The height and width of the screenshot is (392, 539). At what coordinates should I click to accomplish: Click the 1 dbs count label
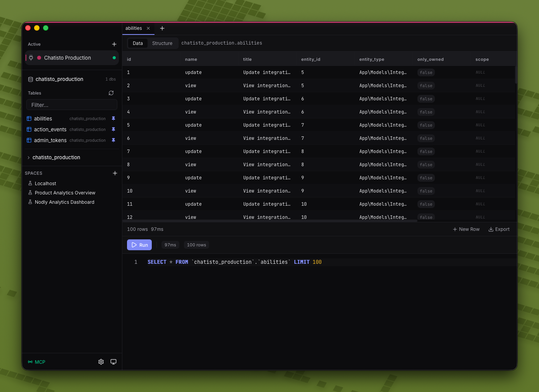(x=111, y=79)
